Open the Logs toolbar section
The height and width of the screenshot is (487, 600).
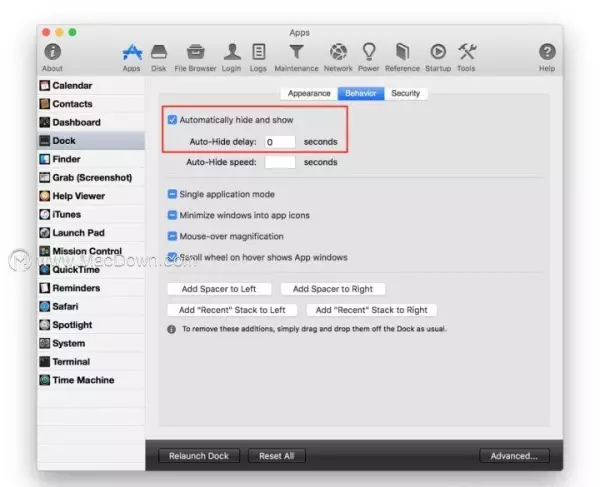click(258, 57)
